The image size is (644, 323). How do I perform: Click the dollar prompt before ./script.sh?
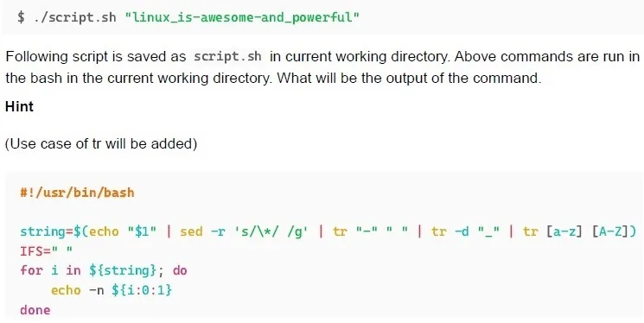tap(21, 17)
